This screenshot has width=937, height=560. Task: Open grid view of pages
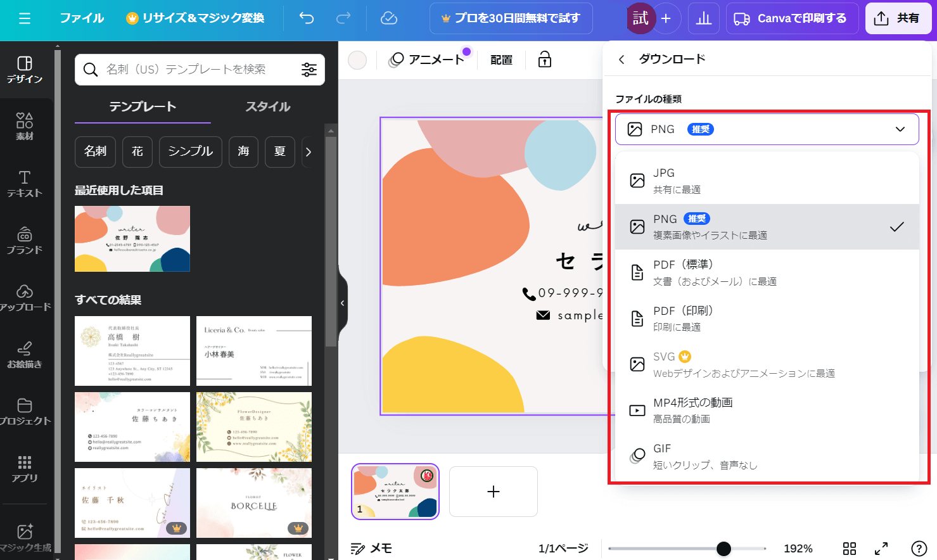[x=850, y=549]
